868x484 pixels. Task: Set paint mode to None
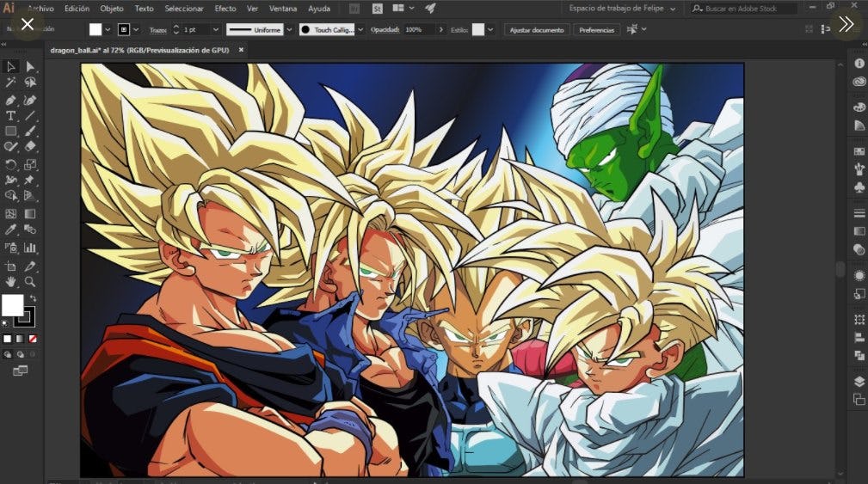coord(33,339)
